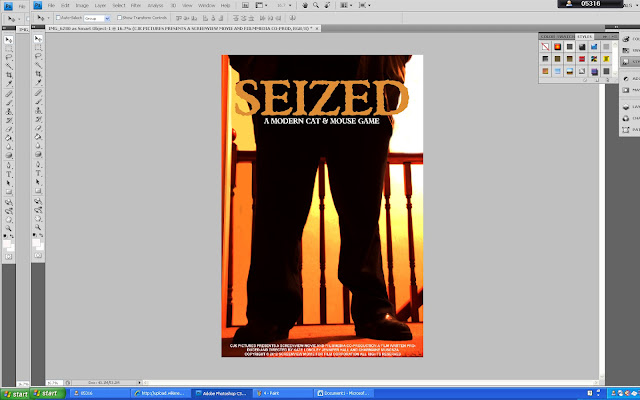Switch to the Swatches panel tab
Viewport: 640px width, 400px height.
[x=567, y=37]
